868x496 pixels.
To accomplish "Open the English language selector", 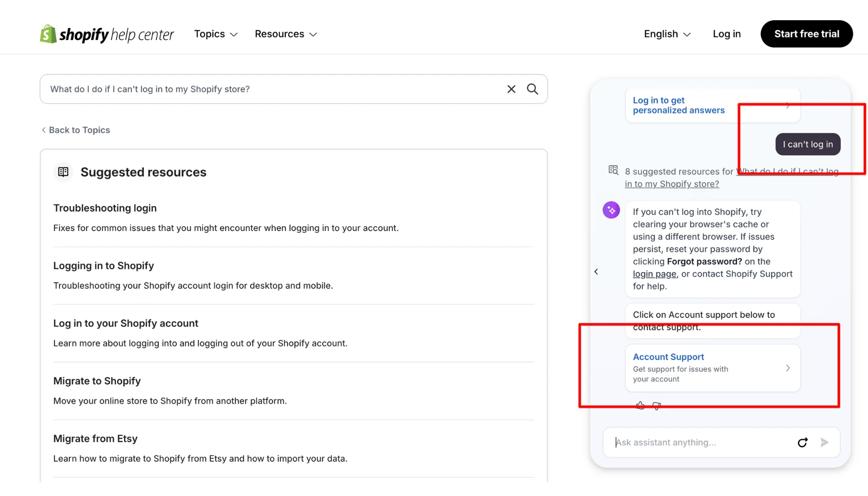I will pyautogui.click(x=667, y=34).
